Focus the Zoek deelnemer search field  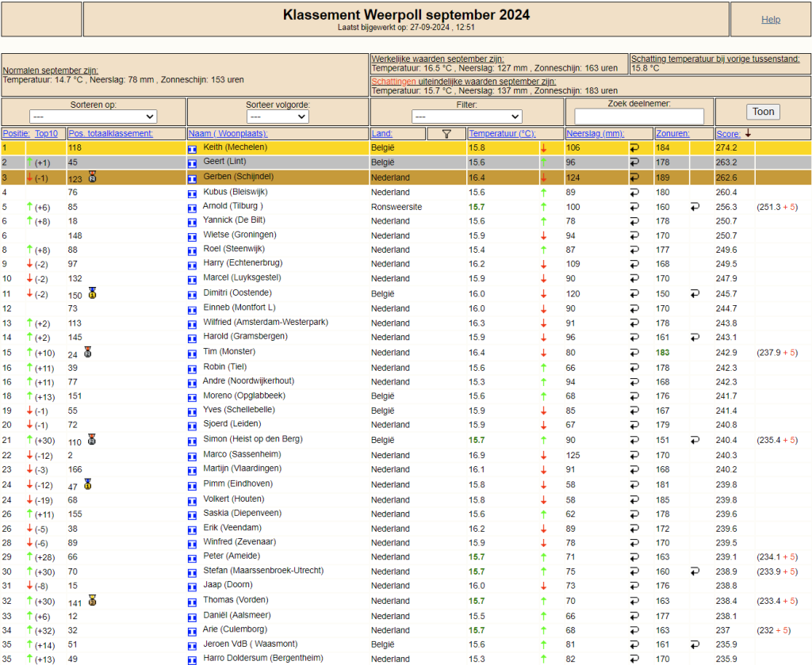639,116
